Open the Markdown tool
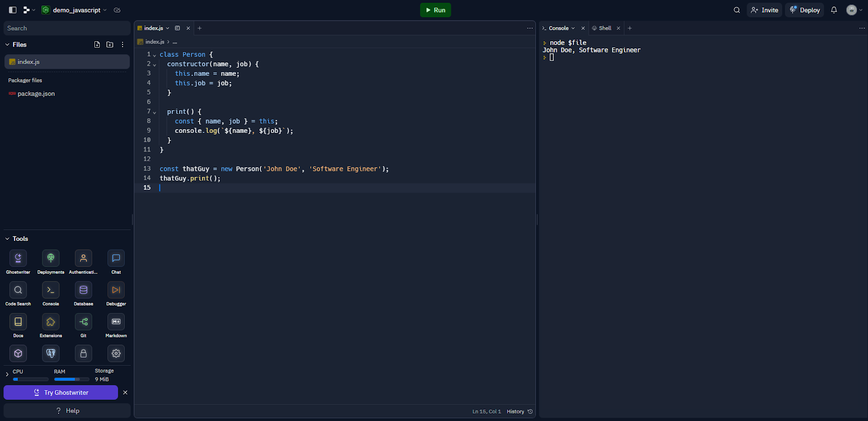This screenshot has width=868, height=421. [x=116, y=322]
